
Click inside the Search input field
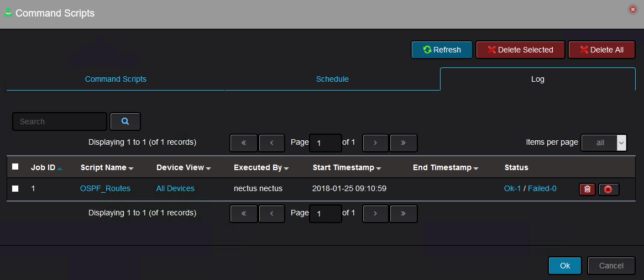60,121
